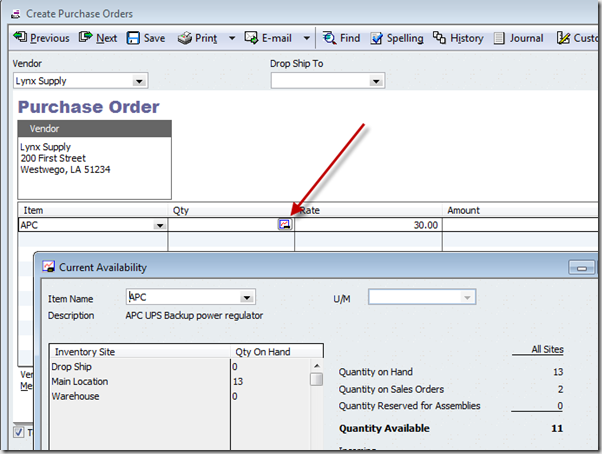Expand the Vendor Lynx Supply dropdown
The width and height of the screenshot is (602, 454).
tap(139, 81)
